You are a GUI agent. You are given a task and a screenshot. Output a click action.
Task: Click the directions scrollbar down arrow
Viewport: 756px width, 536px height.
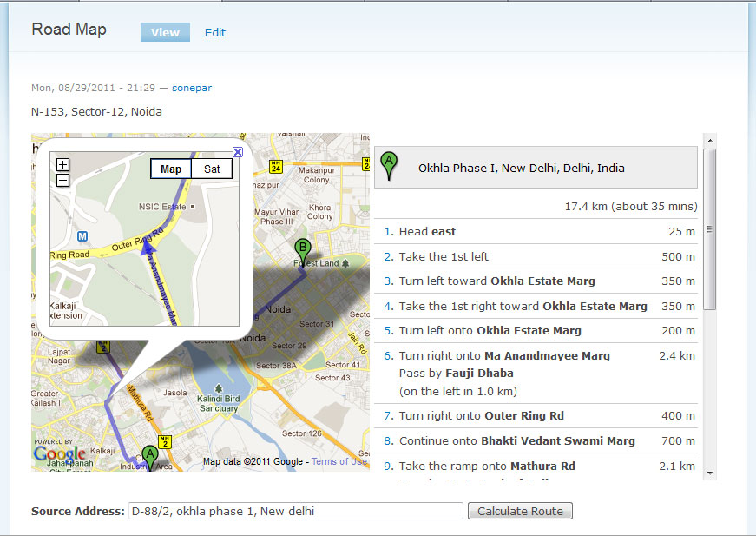[710, 473]
